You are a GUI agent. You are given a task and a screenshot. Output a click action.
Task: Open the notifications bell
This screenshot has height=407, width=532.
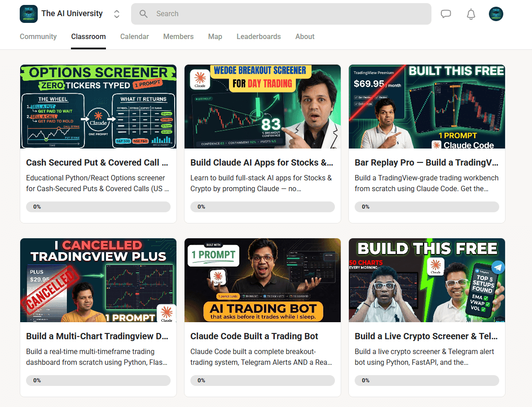click(x=471, y=14)
